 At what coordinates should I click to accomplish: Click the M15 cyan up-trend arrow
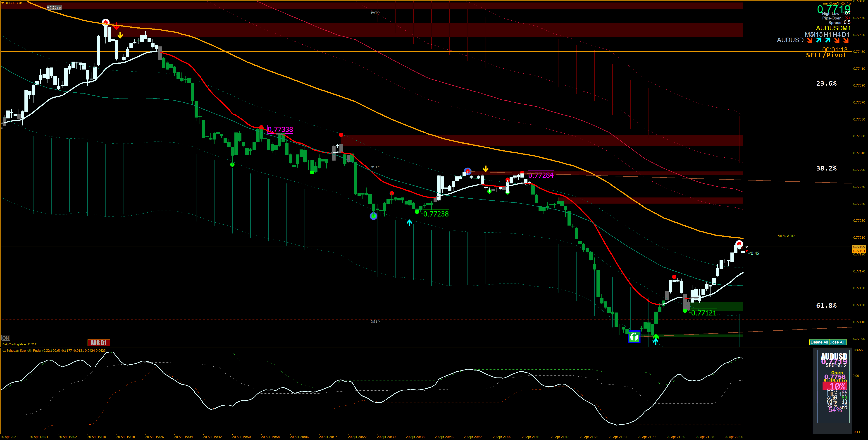tap(819, 41)
